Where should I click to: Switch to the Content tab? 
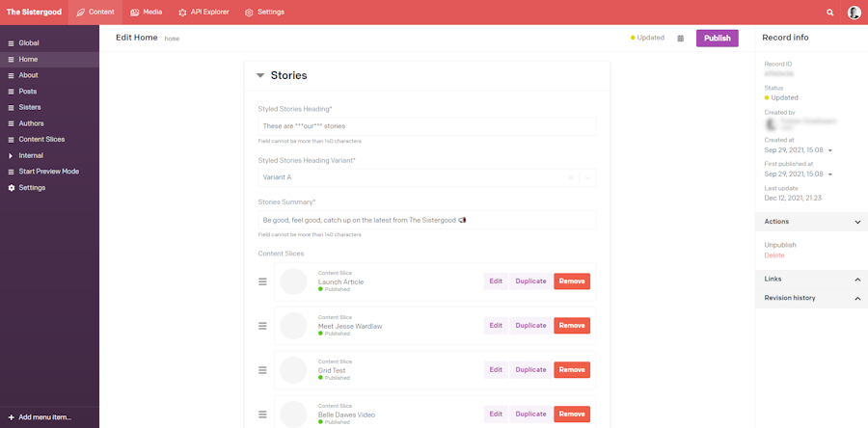(x=95, y=13)
